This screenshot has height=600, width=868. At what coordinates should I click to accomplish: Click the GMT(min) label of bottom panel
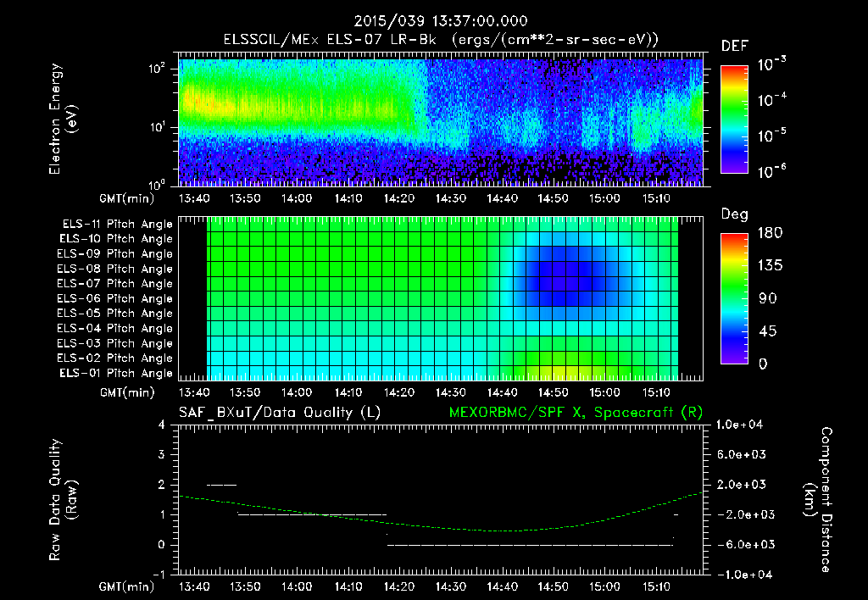(126, 586)
